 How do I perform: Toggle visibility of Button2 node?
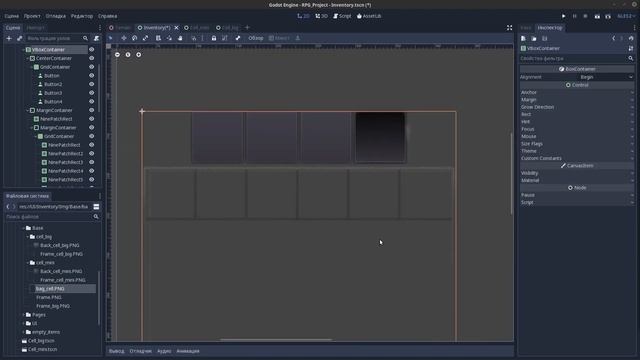91,84
